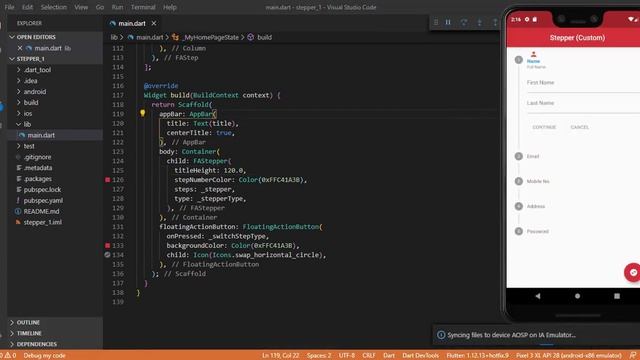Click the Pixel 3 XL device selector
This screenshot has width=640, height=360.
point(569,356)
